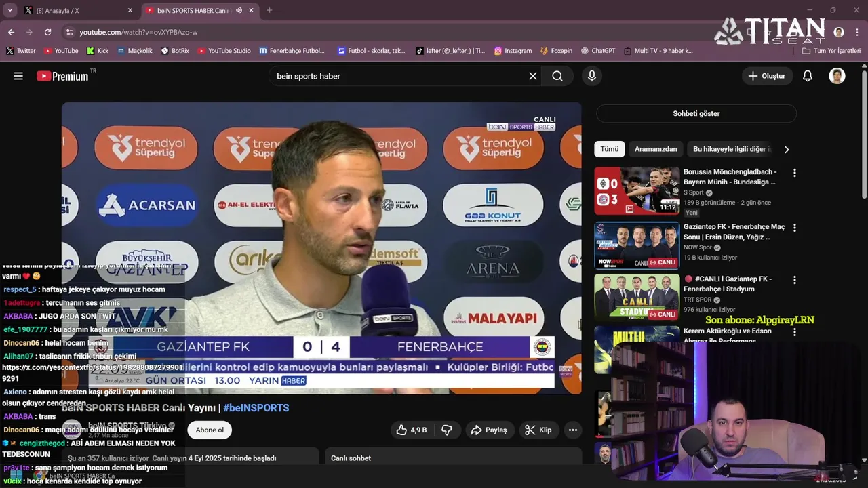Open the Instagram bookmark
868x488 pixels.
click(x=513, y=51)
